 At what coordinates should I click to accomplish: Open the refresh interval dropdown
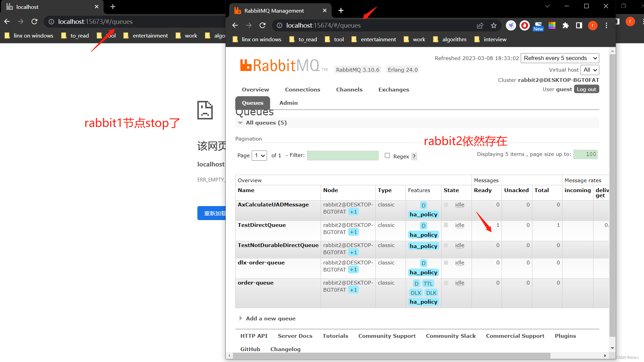560,58
